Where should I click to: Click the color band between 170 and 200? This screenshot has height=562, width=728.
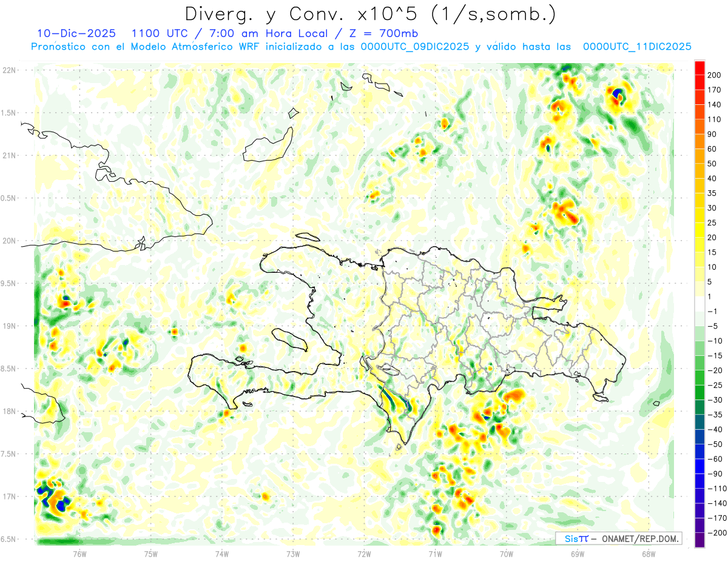700,82
